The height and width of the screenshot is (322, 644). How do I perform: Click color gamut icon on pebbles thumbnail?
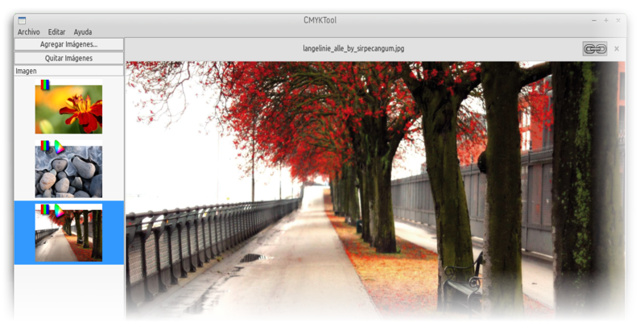click(60, 147)
